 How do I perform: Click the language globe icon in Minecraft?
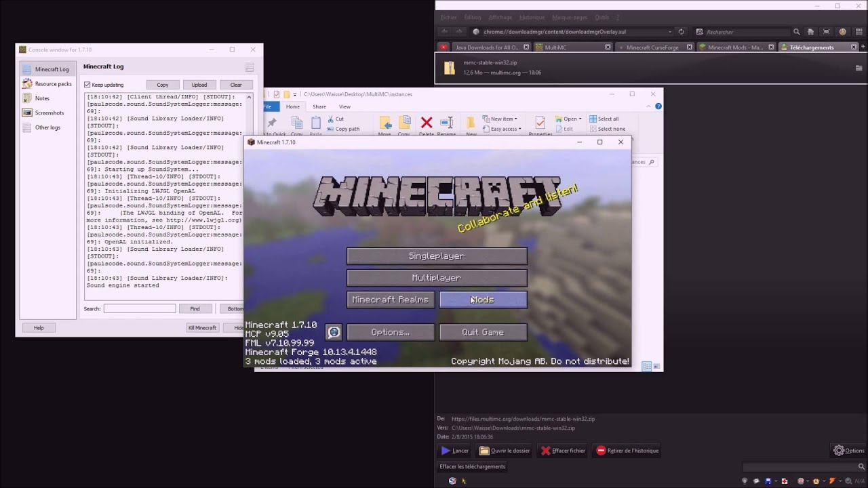[x=333, y=332]
